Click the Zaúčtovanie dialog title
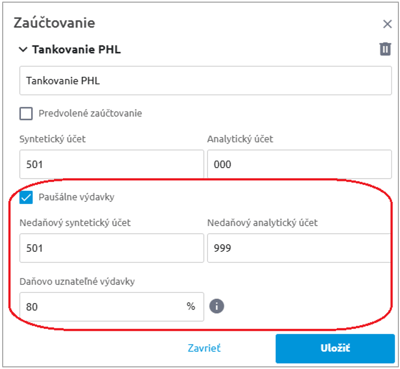The height and width of the screenshot is (369, 400). click(x=54, y=23)
